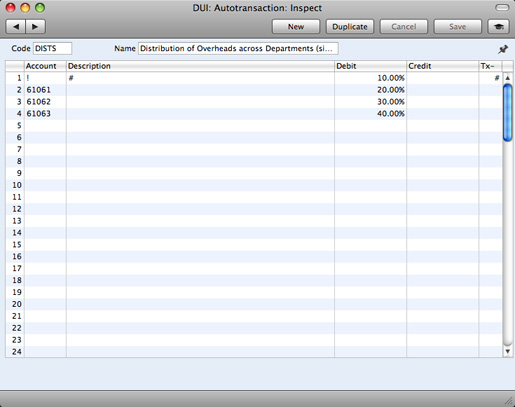Select the 30.00% debit cell
The width and height of the screenshot is (515, 407).
coord(370,102)
